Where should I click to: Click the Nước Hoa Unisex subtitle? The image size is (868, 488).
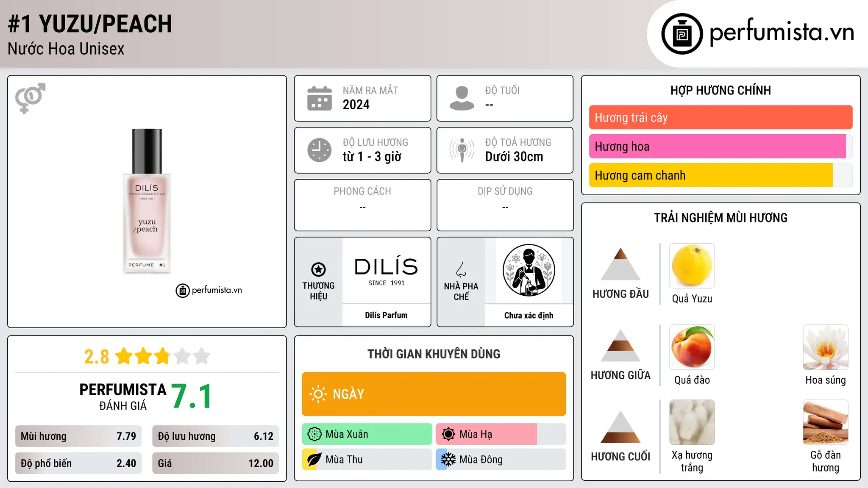click(66, 49)
